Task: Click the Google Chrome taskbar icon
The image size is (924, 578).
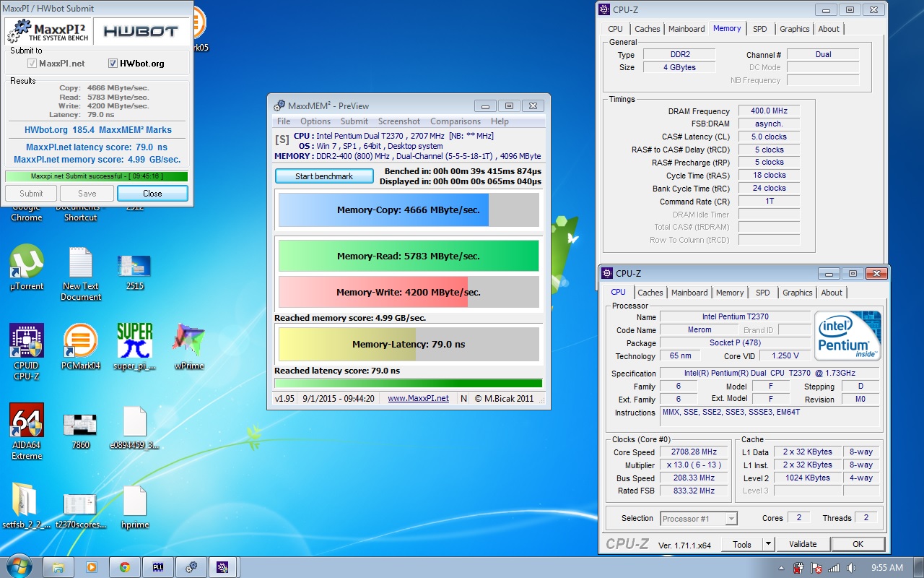Action: pyautogui.click(x=125, y=567)
